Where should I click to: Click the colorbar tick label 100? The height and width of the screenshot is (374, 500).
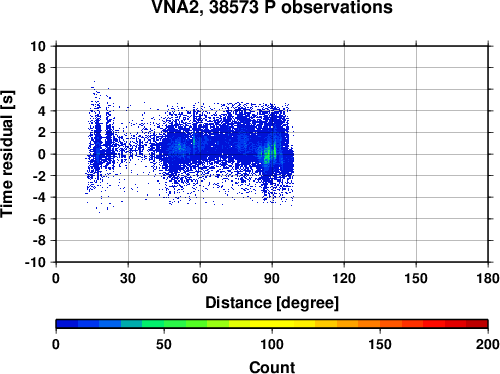coord(272,344)
